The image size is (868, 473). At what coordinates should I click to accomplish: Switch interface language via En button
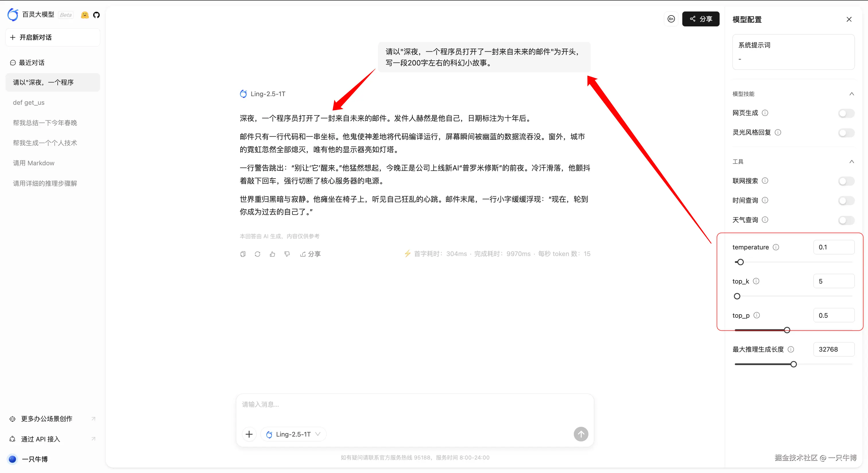(x=671, y=19)
